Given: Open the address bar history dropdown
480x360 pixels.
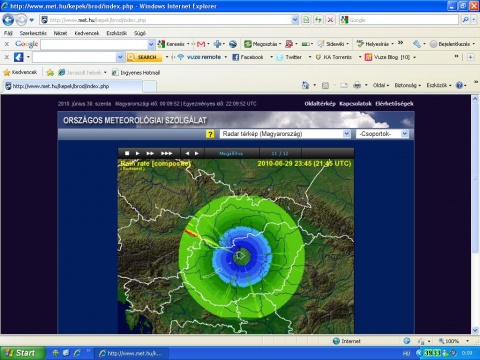Looking at the screenshot, I should coord(295,20).
